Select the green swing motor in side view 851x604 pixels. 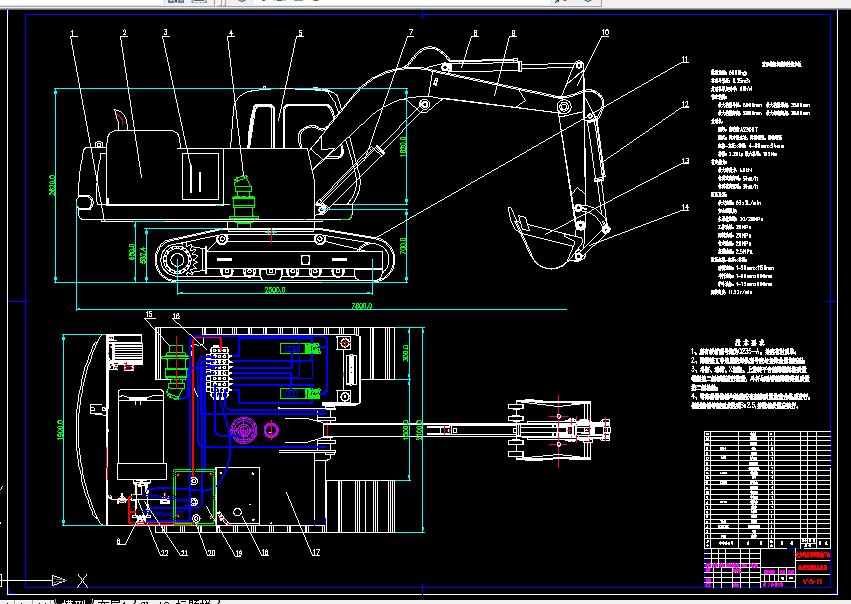coord(243,201)
